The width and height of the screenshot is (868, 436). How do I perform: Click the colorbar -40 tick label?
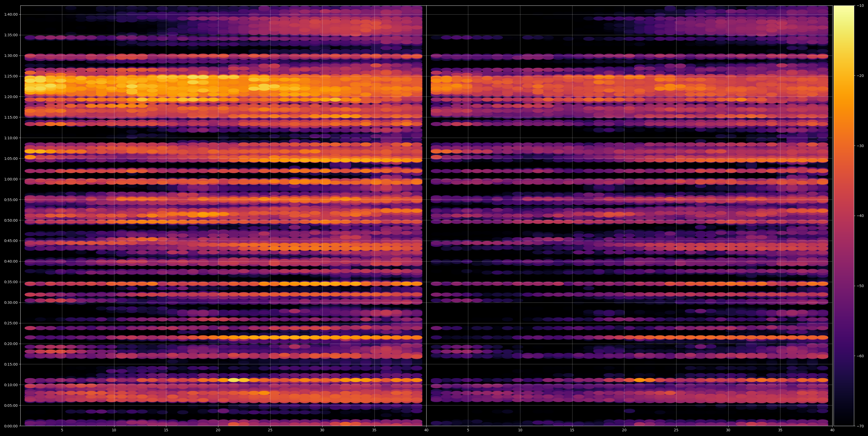tap(860, 216)
